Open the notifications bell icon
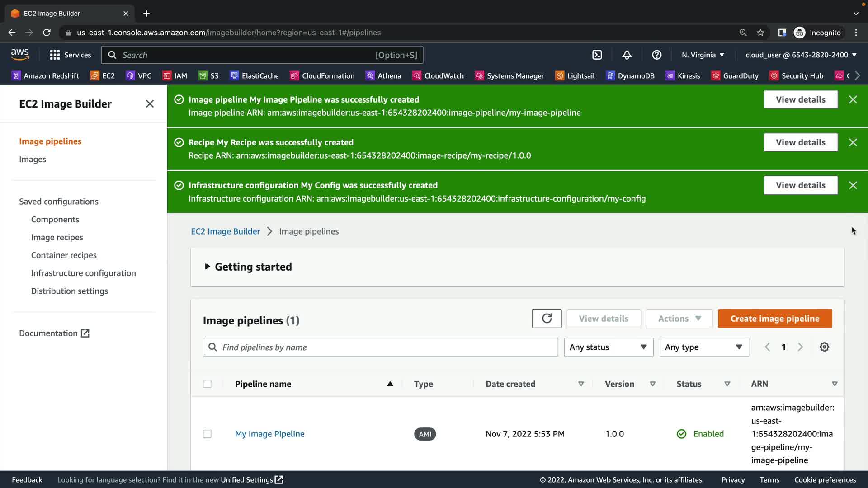This screenshot has width=868, height=488. [x=627, y=55]
